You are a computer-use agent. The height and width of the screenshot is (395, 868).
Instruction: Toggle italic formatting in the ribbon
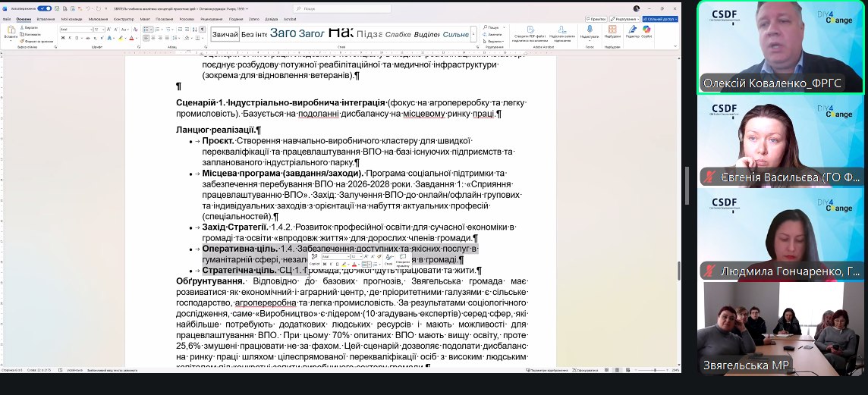tap(70, 38)
